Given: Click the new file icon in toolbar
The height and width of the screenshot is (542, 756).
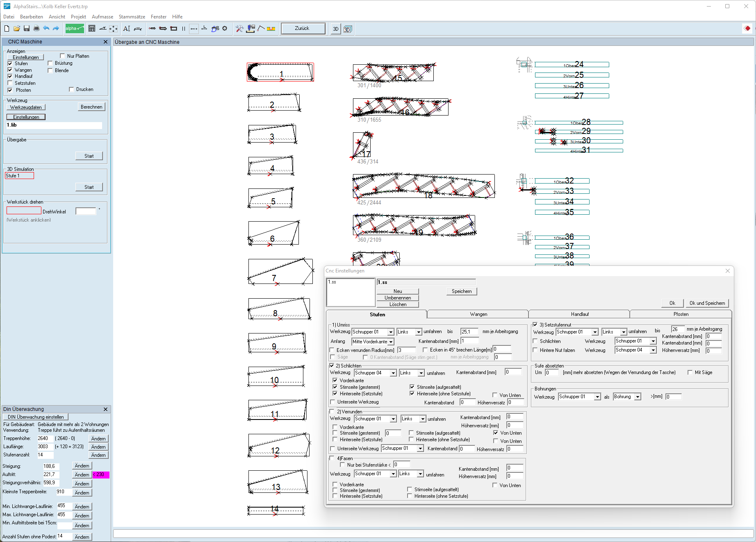Looking at the screenshot, I should point(7,28).
